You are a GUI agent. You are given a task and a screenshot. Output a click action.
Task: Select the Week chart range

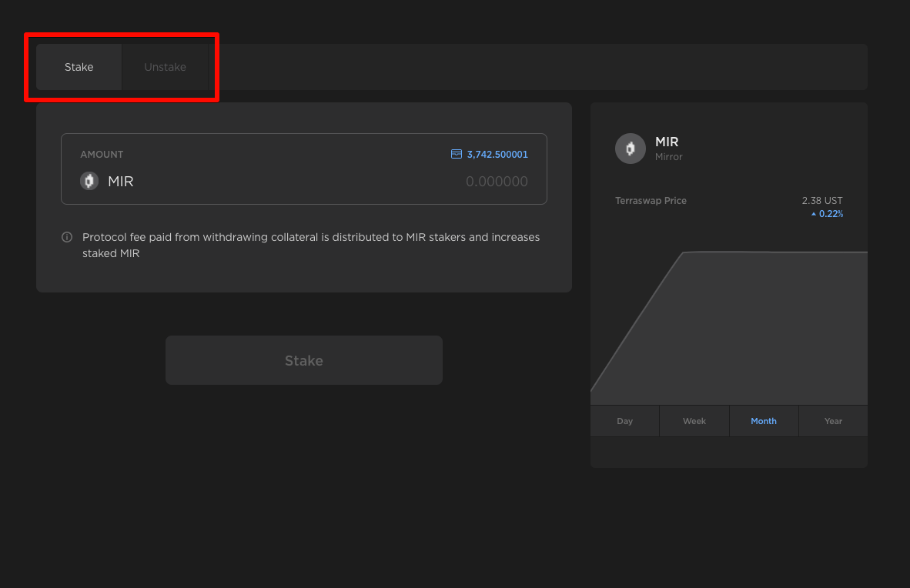694,421
